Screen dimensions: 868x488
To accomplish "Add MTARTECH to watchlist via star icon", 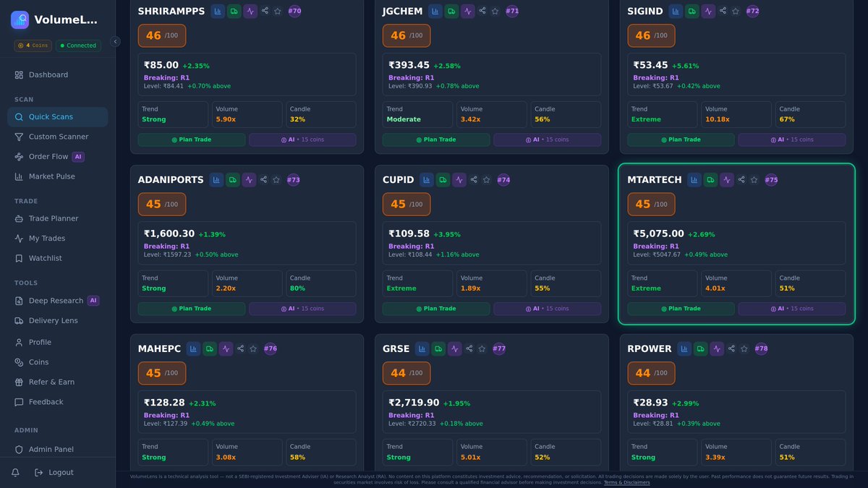I will click(x=752, y=179).
